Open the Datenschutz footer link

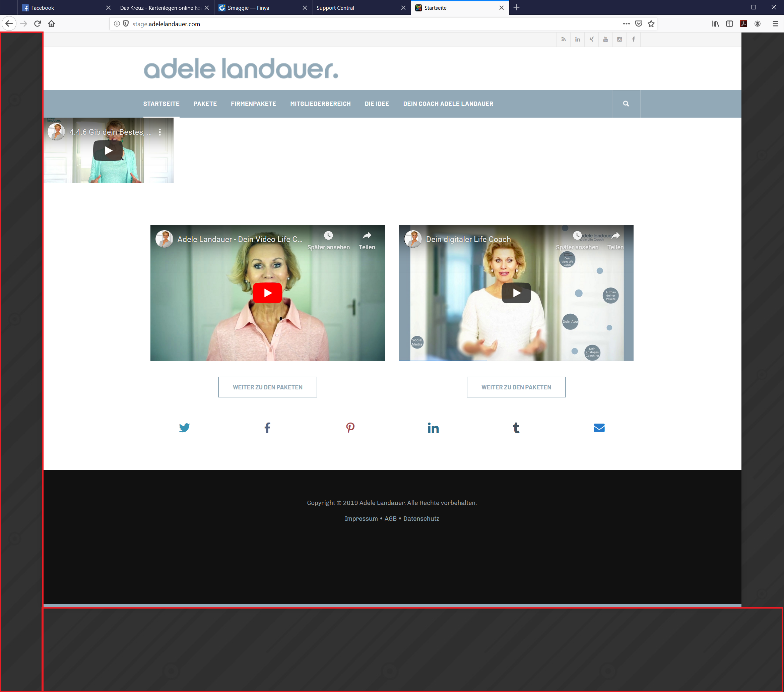click(421, 519)
